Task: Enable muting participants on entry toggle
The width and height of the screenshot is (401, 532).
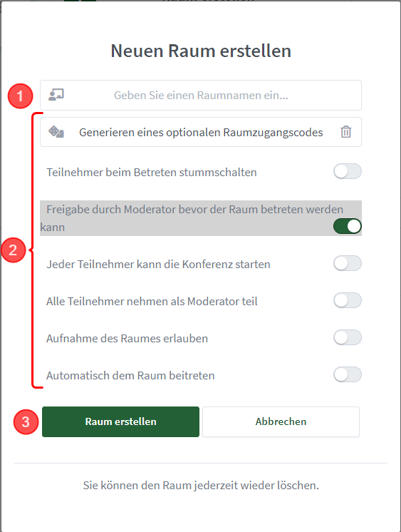Action: click(347, 171)
